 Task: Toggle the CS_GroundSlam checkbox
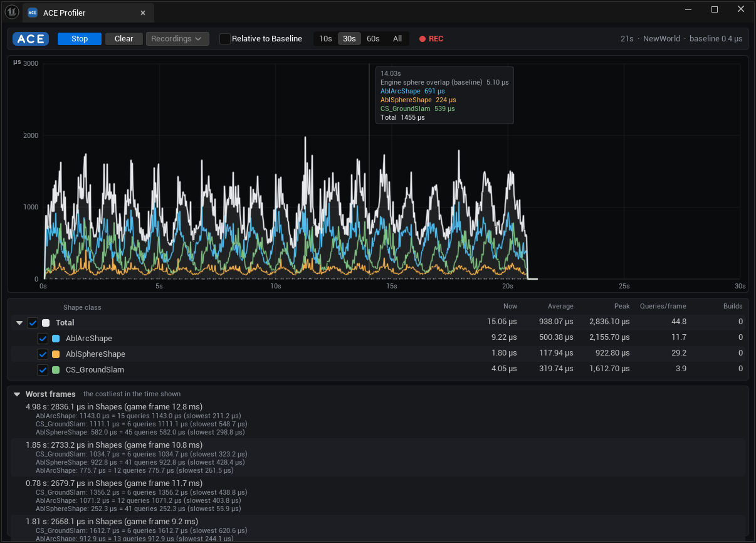43,370
